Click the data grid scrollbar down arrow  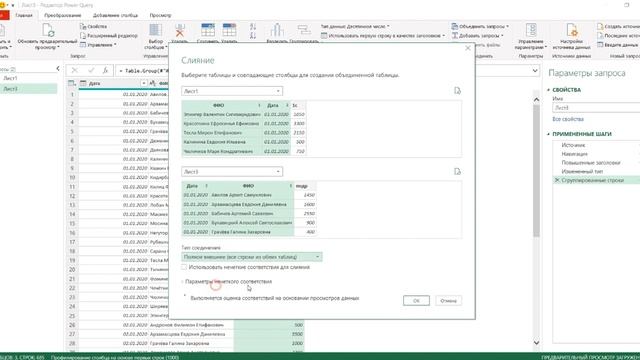(536, 343)
